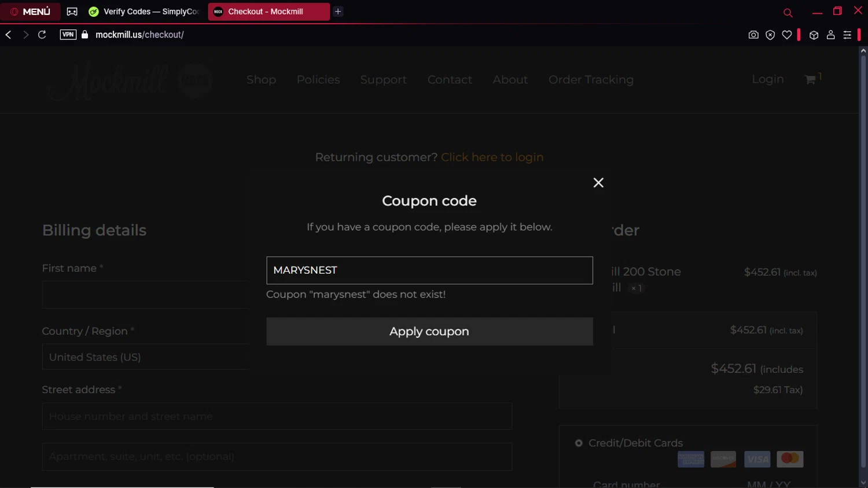Click the page vertical scrollbar

click(x=863, y=260)
